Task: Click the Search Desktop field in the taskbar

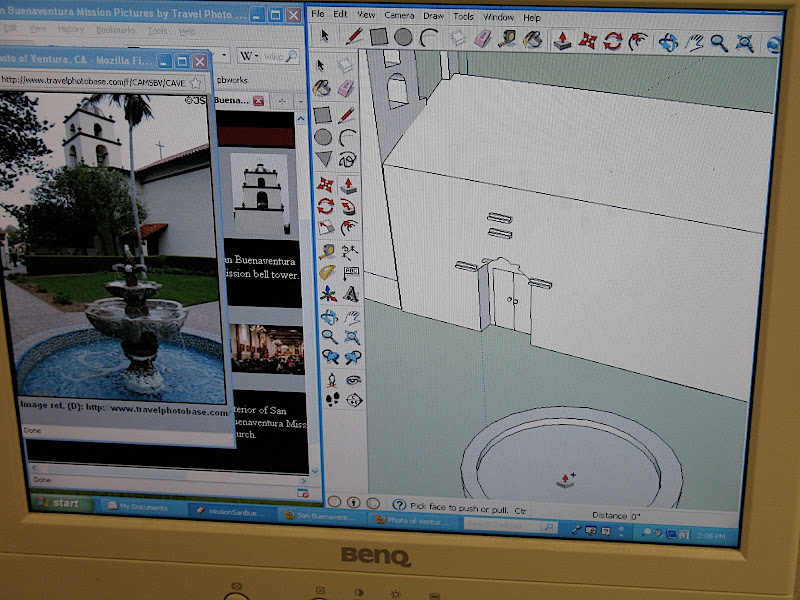Action: 510,525
